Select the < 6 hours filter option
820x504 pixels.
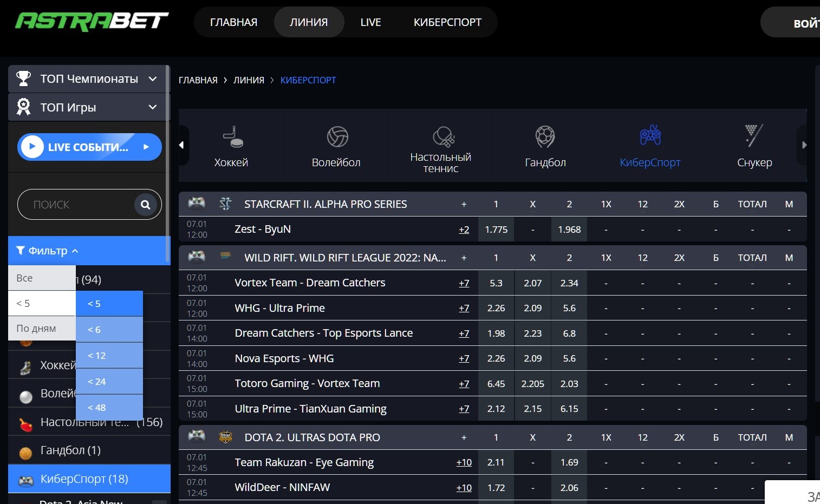point(109,330)
